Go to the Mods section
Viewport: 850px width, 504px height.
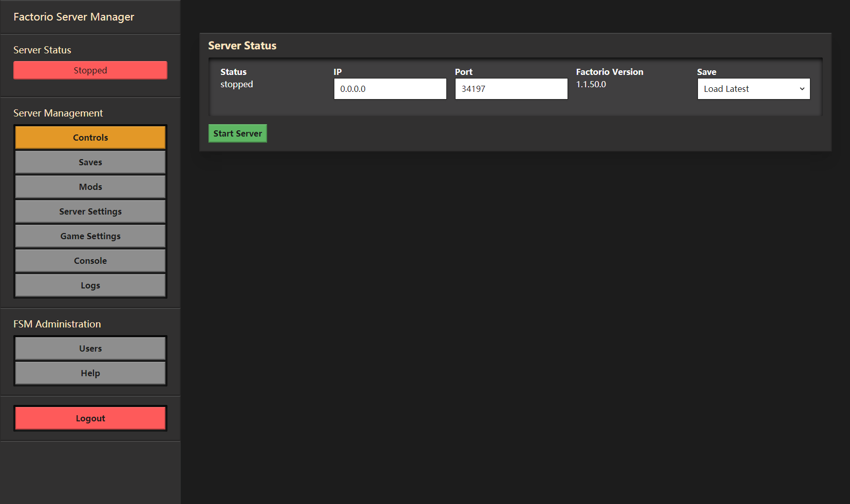point(90,187)
